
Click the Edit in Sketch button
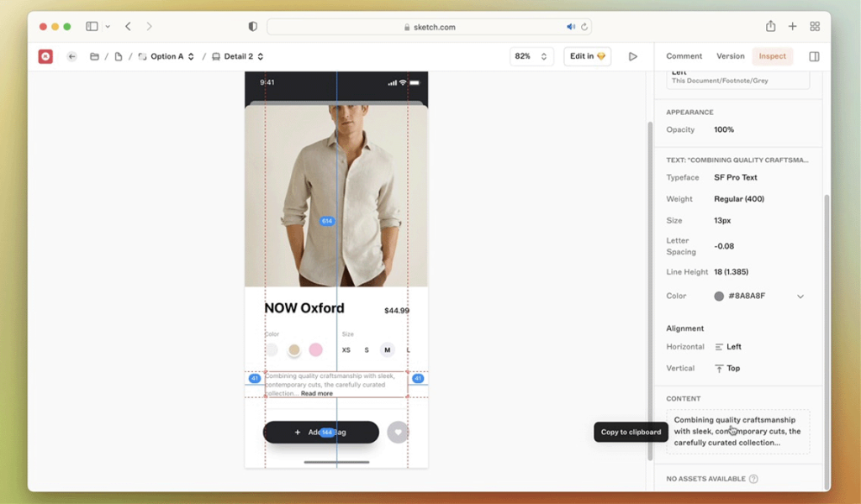(588, 56)
